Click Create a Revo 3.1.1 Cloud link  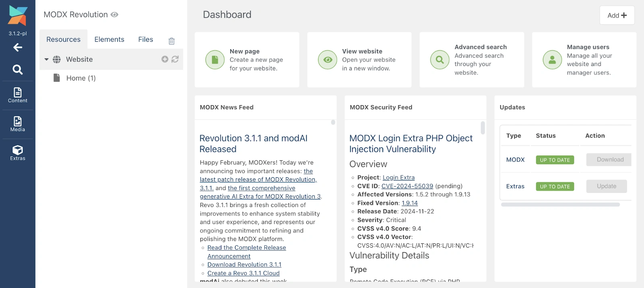coord(244,273)
